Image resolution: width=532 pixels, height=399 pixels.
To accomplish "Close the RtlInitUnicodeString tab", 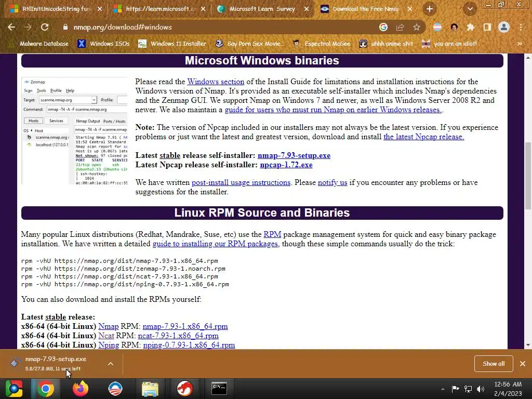I will point(100,9).
